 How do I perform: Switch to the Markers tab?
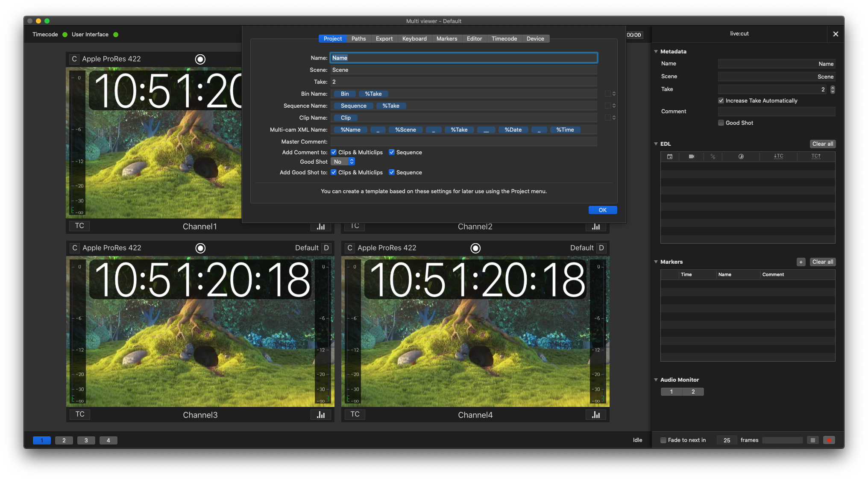pyautogui.click(x=447, y=38)
